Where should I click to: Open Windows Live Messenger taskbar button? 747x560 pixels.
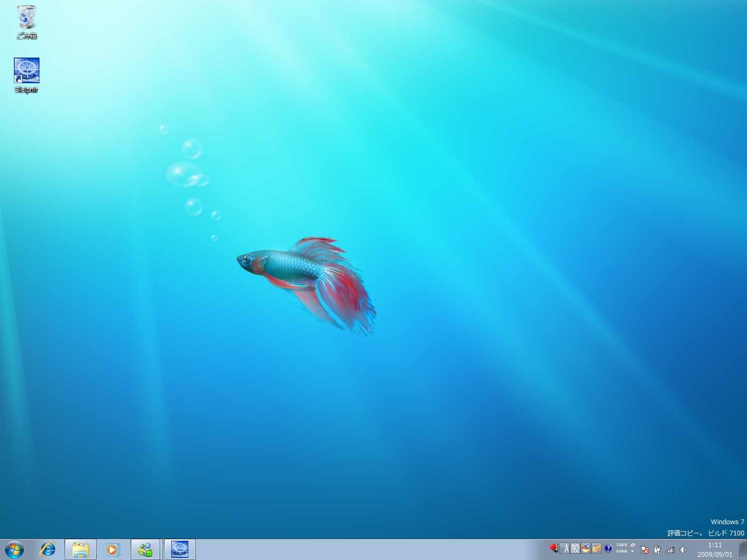click(x=145, y=549)
